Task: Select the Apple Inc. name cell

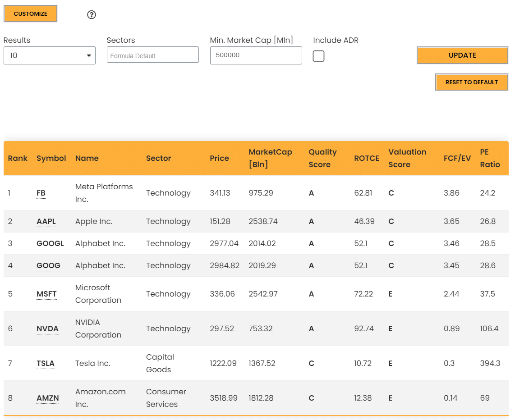Action: point(94,221)
